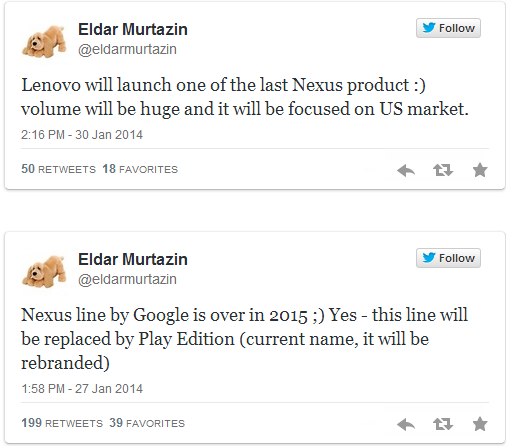
Task: Click dog avatar in first tweet
Action: click(45, 41)
